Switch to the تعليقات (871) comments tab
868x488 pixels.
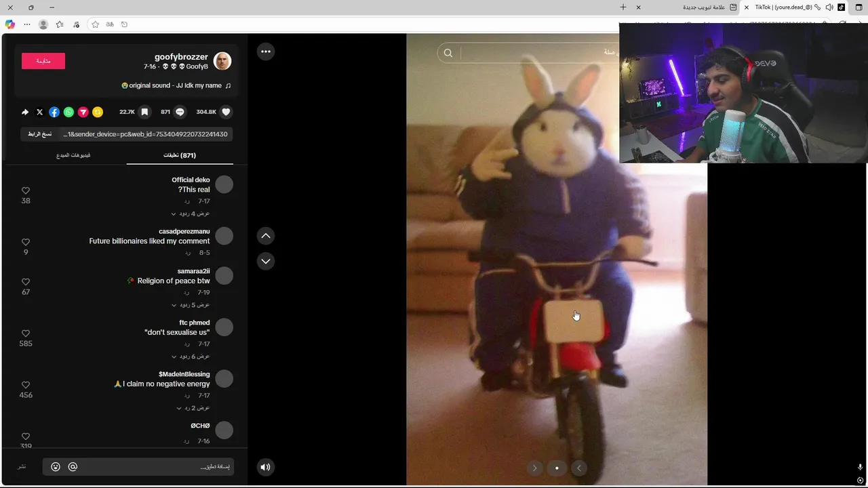[x=180, y=155]
